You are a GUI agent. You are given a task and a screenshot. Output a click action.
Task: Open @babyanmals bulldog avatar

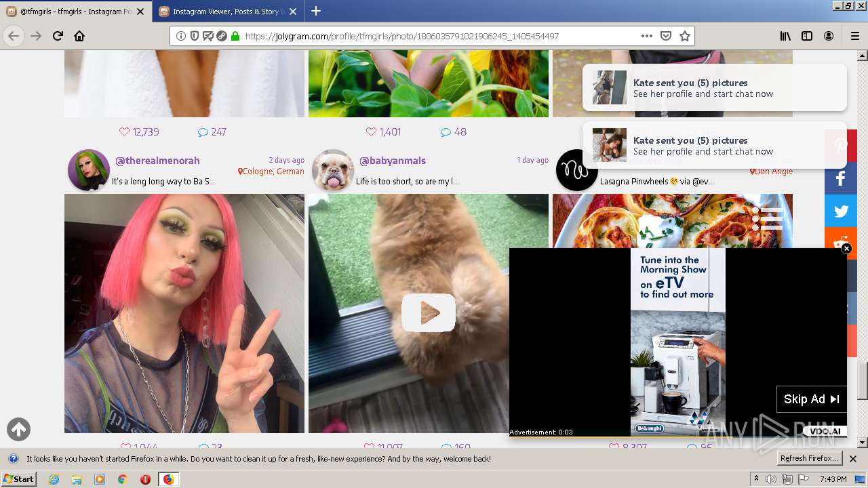[x=333, y=170]
